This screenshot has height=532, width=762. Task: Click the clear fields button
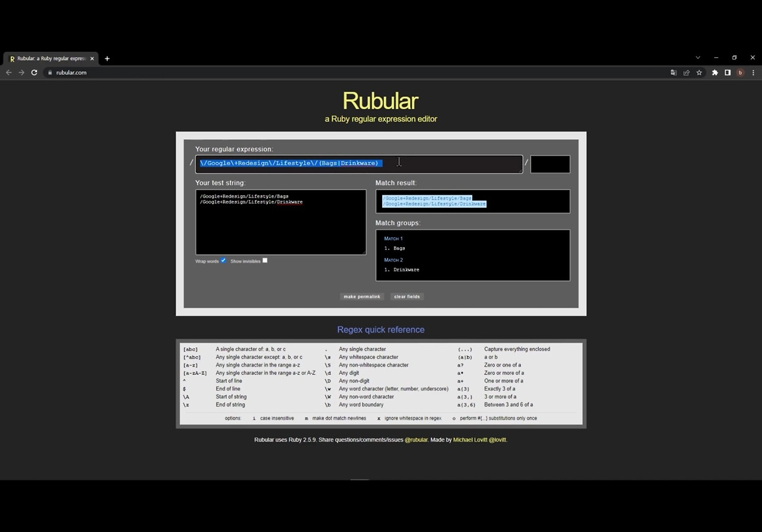coord(407,296)
